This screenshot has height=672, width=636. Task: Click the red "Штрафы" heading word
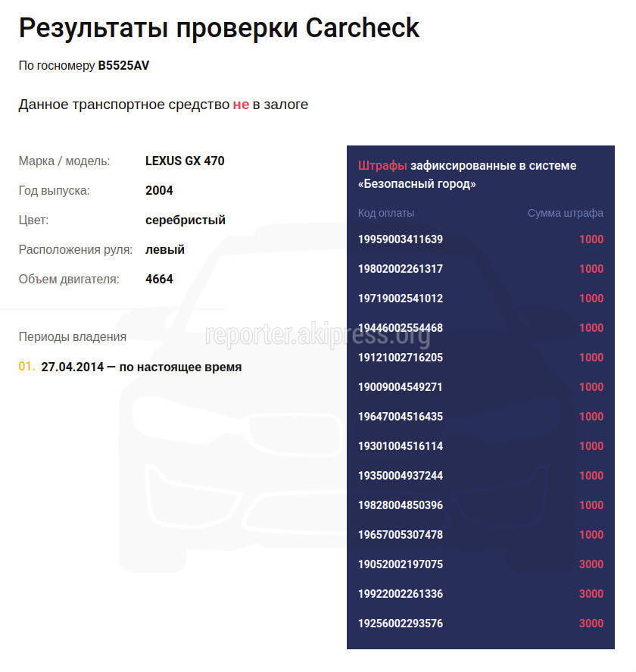(382, 165)
